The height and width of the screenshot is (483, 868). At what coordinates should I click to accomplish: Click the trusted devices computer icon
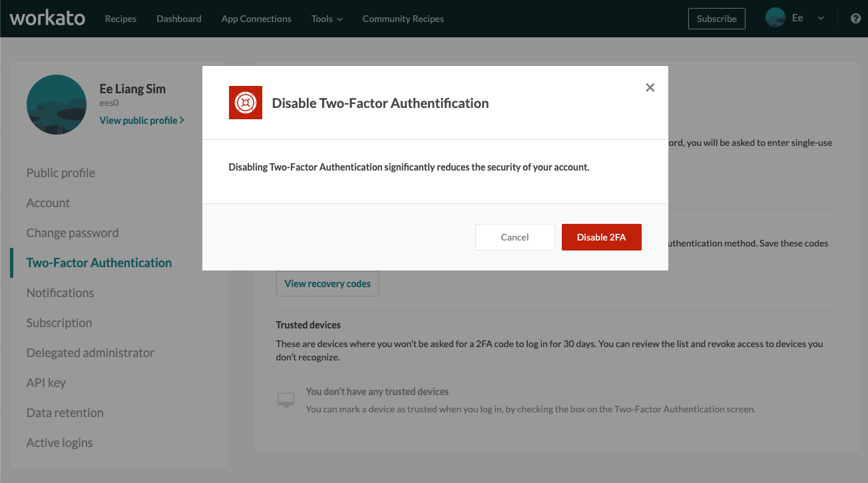(x=286, y=398)
